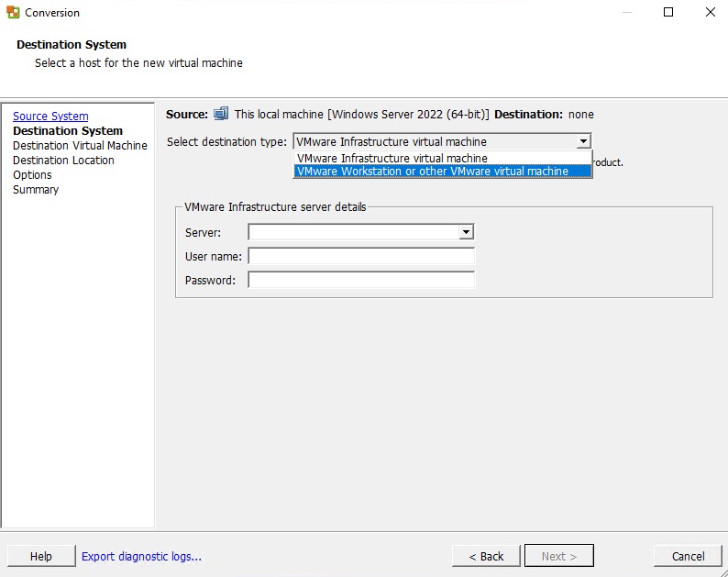Open Export diagnostic logs link
This screenshot has width=728, height=577.
click(141, 556)
